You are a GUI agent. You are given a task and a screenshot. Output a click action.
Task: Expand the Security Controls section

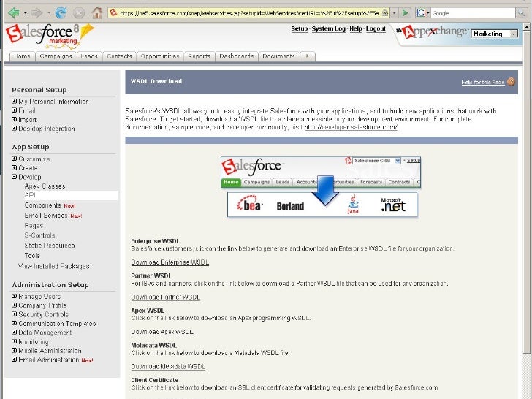click(x=15, y=314)
